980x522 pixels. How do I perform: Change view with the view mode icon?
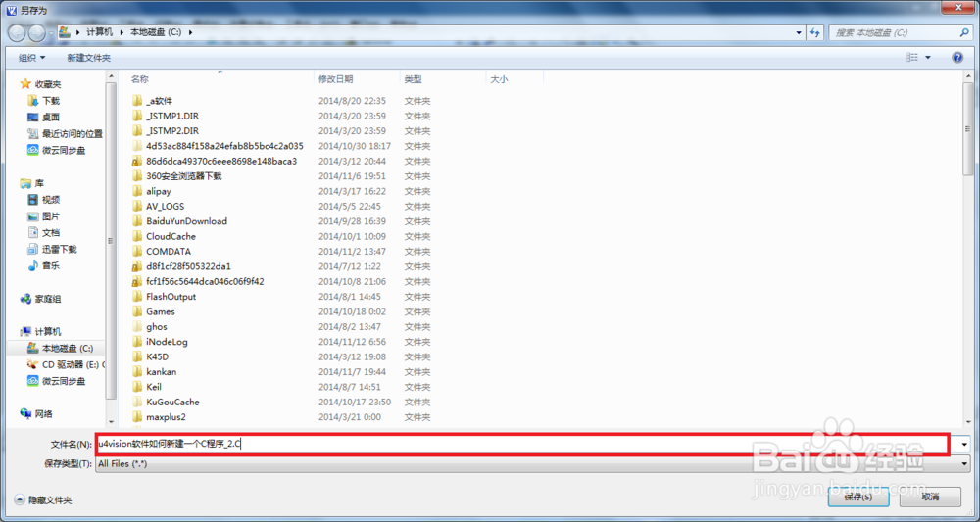click(x=911, y=58)
